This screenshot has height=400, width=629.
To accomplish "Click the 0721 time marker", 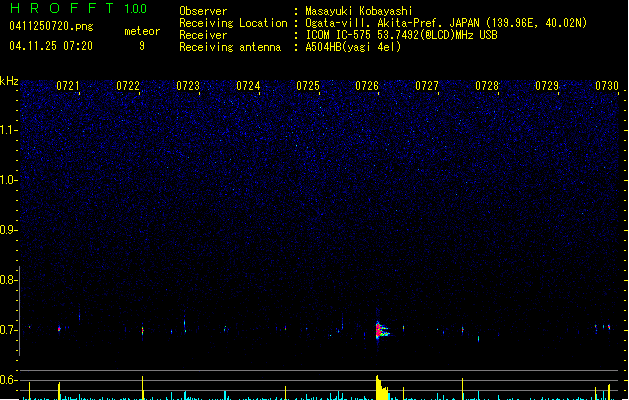I will (68, 86).
